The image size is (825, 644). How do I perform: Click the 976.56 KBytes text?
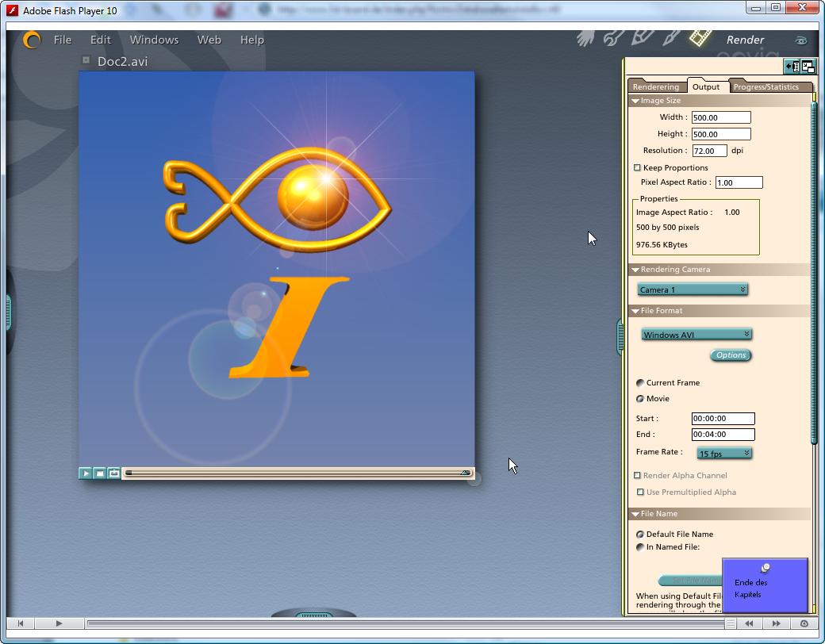coord(662,244)
